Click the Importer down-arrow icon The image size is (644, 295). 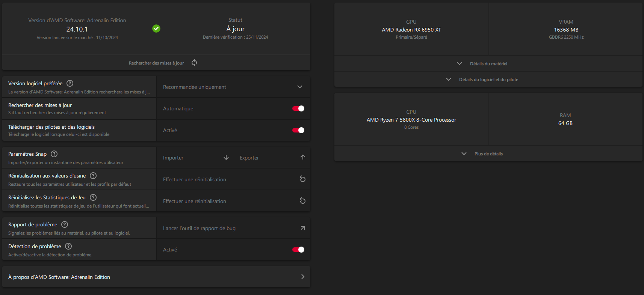[226, 158]
